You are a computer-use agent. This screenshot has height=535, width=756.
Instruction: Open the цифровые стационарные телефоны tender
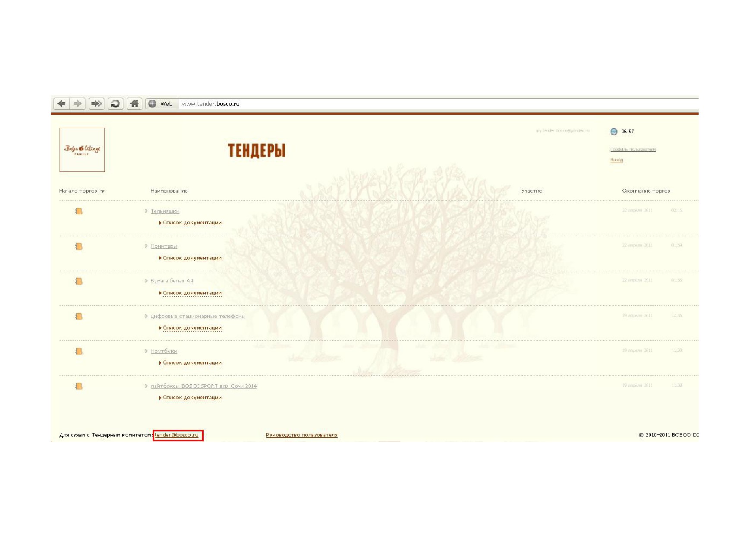[198, 316]
